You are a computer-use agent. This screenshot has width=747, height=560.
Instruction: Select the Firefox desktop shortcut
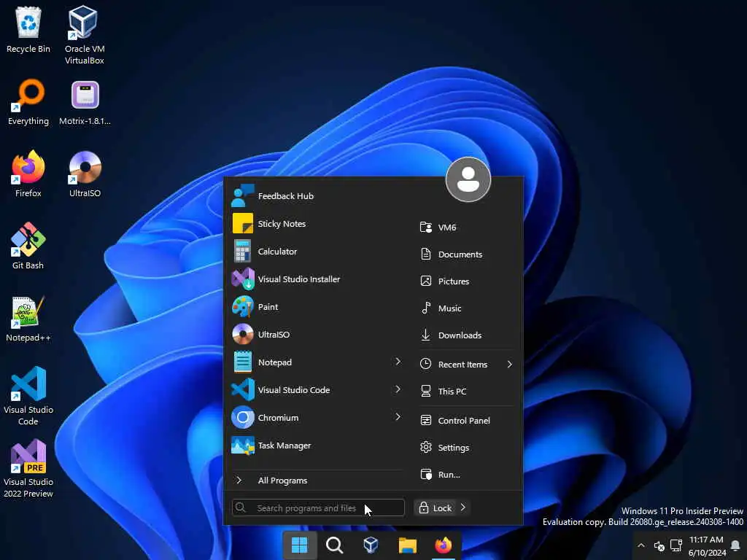tap(28, 174)
